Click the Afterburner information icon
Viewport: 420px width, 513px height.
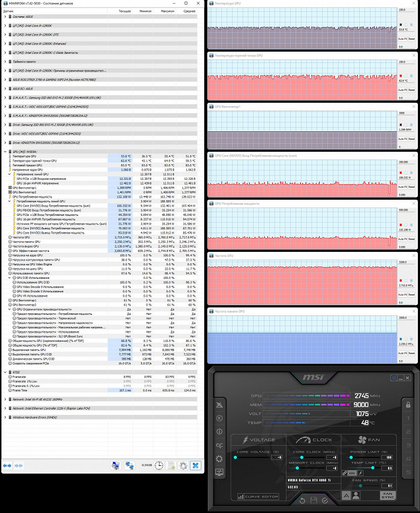coord(219,432)
